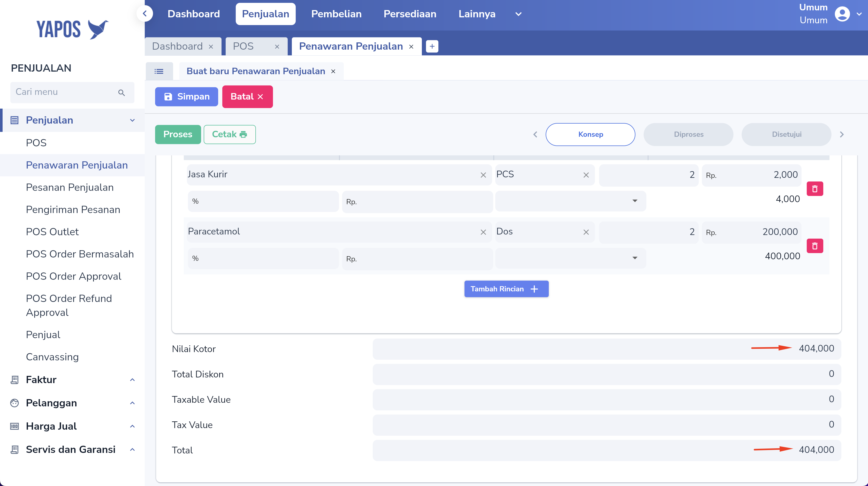Screen dimensions: 868x486
Task: Click the Simpan button
Action: coord(186,97)
